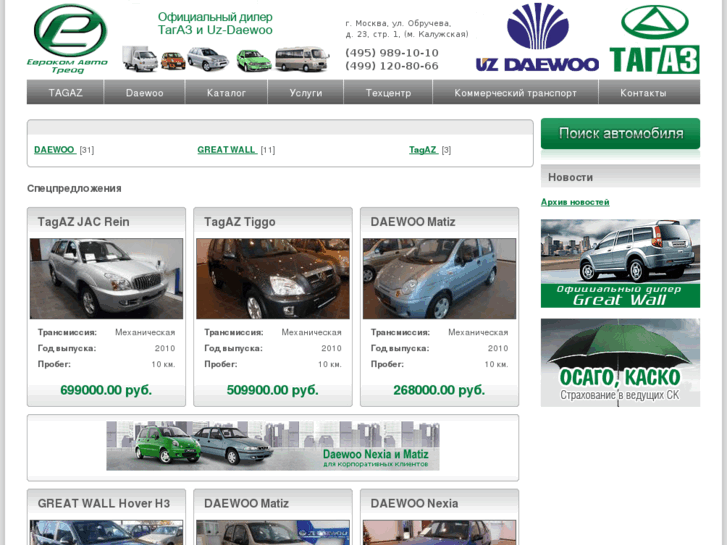Click the Great Wall dealer banner
This screenshot has height=545, width=727.
620,263
